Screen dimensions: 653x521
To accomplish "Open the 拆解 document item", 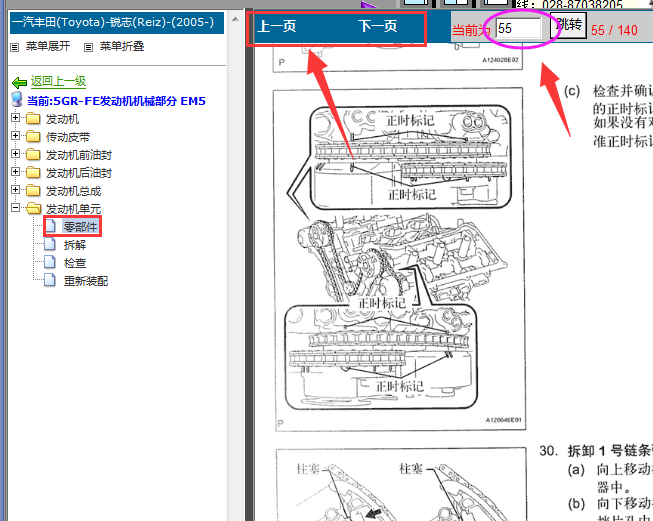I will point(75,245).
